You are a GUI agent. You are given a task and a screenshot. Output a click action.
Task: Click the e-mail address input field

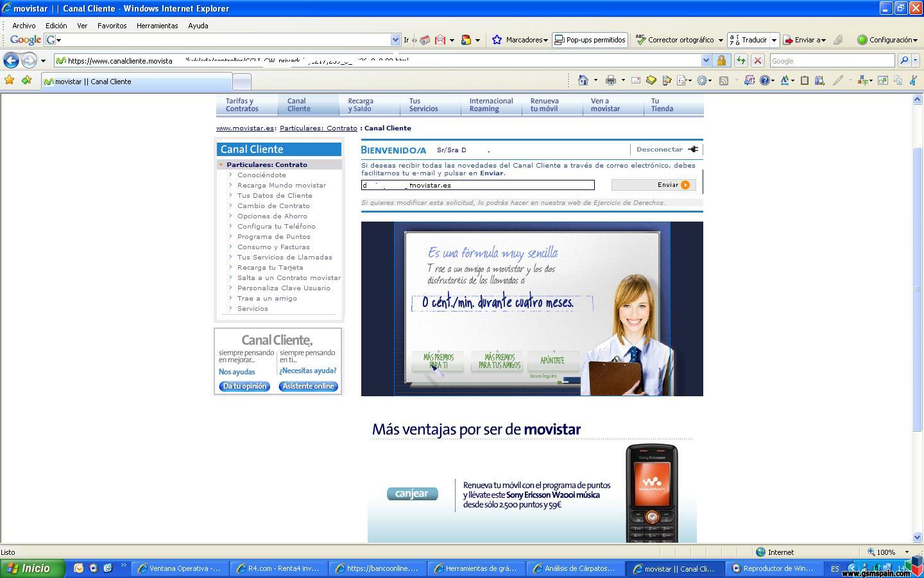[478, 185]
